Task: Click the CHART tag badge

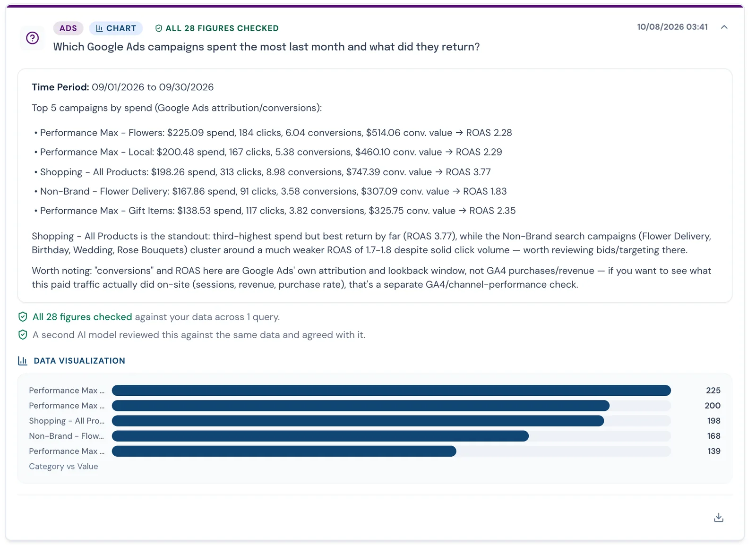Action: (116, 28)
